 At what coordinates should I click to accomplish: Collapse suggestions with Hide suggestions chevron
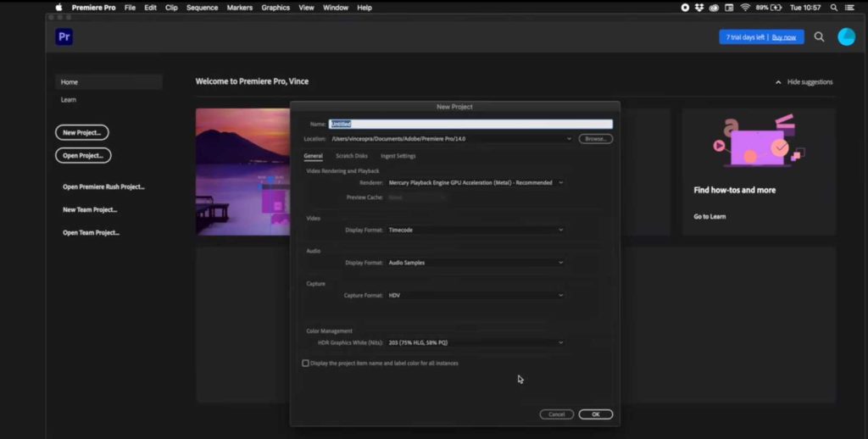pyautogui.click(x=778, y=82)
